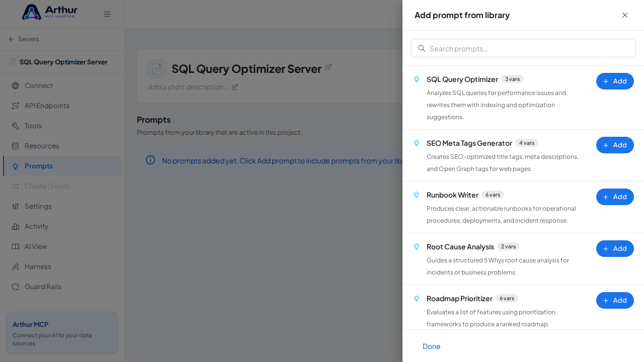Click the Harness icon
Screen dimensions: 644x362
click(16, 266)
